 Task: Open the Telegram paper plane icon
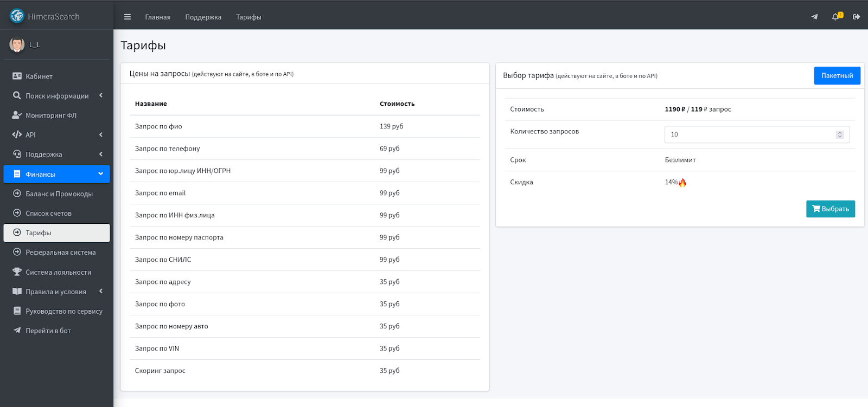814,17
